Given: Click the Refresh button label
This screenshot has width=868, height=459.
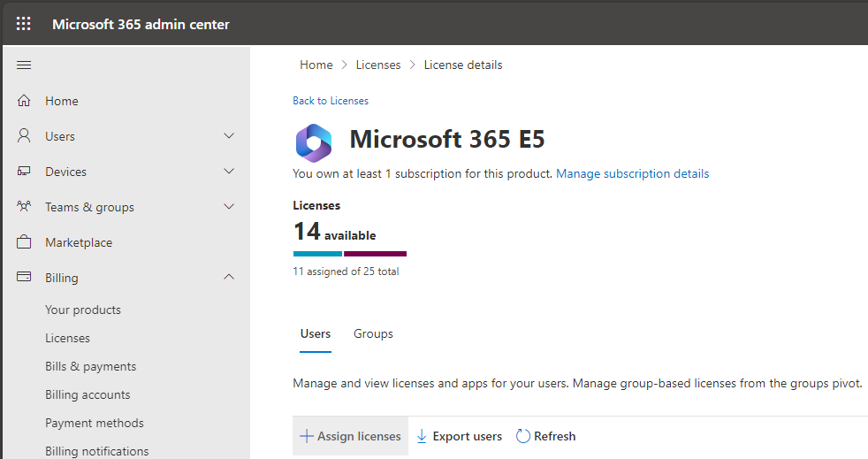Looking at the screenshot, I should 555,436.
